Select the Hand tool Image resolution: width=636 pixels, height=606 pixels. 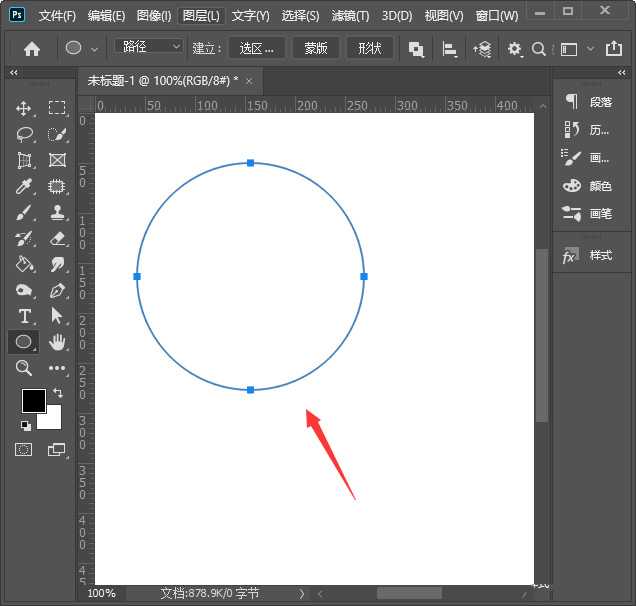coord(57,342)
